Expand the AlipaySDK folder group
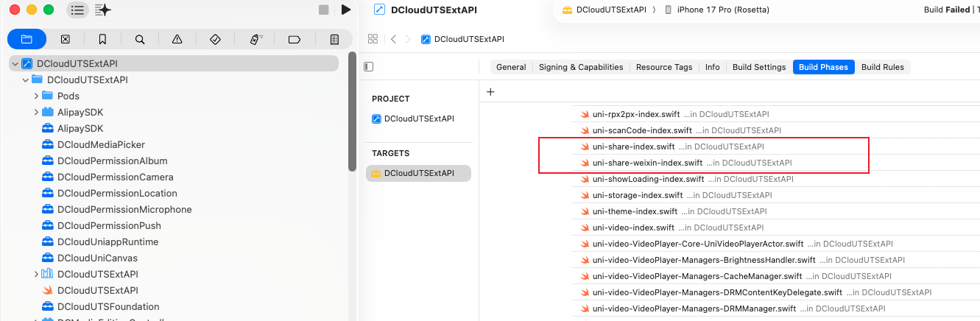This screenshot has width=980, height=321. (36, 113)
